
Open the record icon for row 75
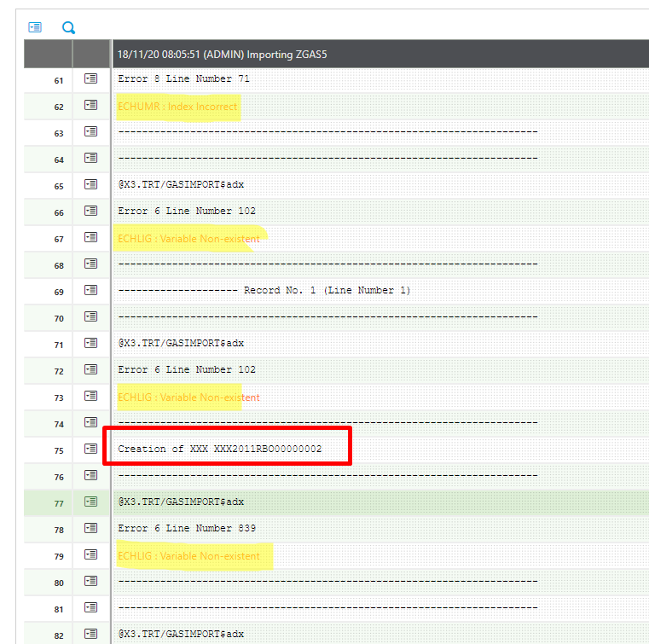(91, 449)
